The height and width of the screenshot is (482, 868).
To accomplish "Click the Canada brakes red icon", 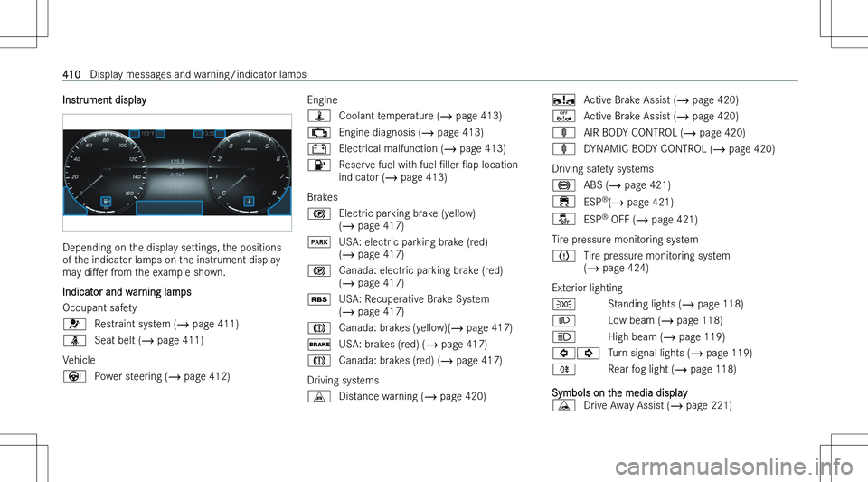I will 319,361.
